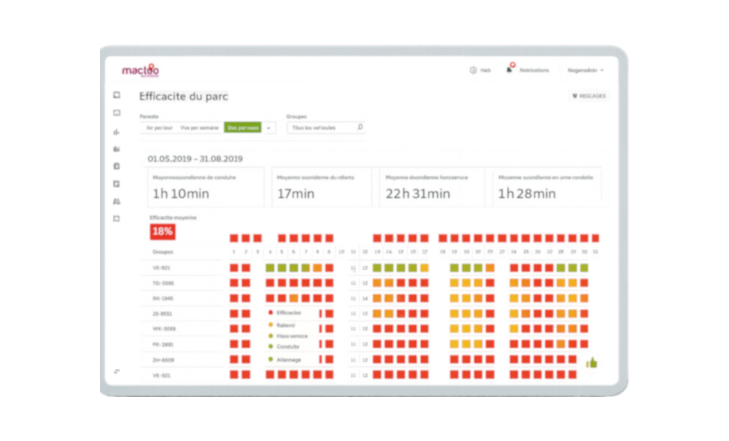This screenshot has width=729, height=441.
Task: Select the green 'par mois' period option
Action: (242, 128)
